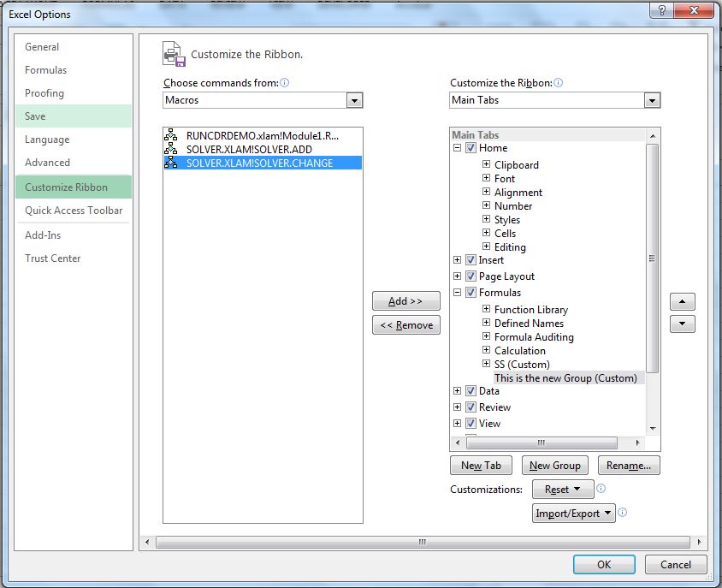
Task: Expand the Page Layout tab node
Action: click(x=457, y=276)
